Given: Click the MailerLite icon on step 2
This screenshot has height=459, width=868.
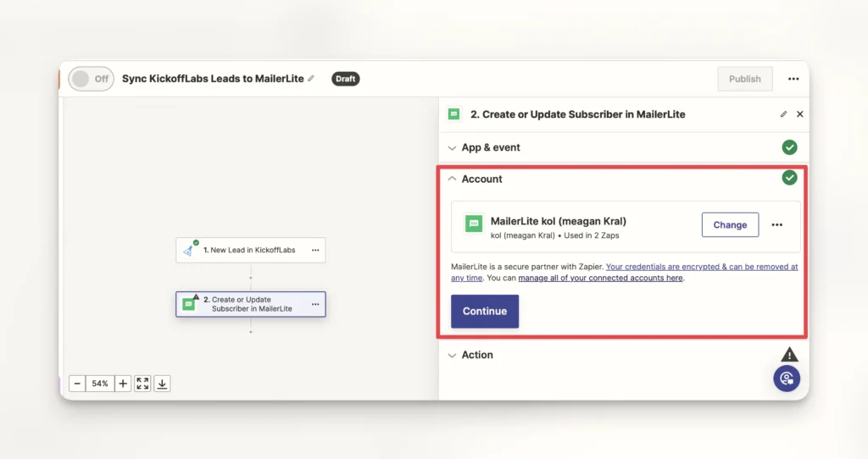Looking at the screenshot, I should (x=189, y=304).
